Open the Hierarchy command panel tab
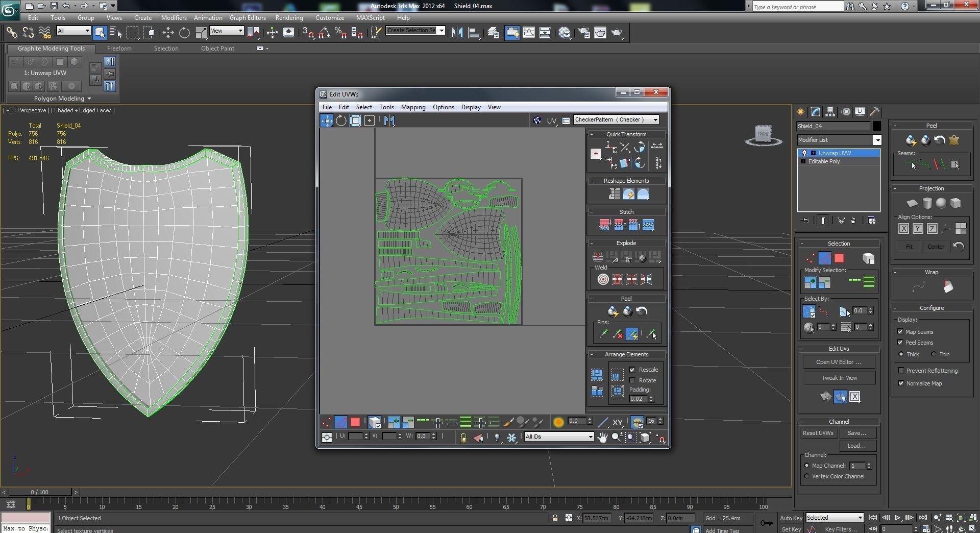Screen dimensions: 980x533 (830, 112)
